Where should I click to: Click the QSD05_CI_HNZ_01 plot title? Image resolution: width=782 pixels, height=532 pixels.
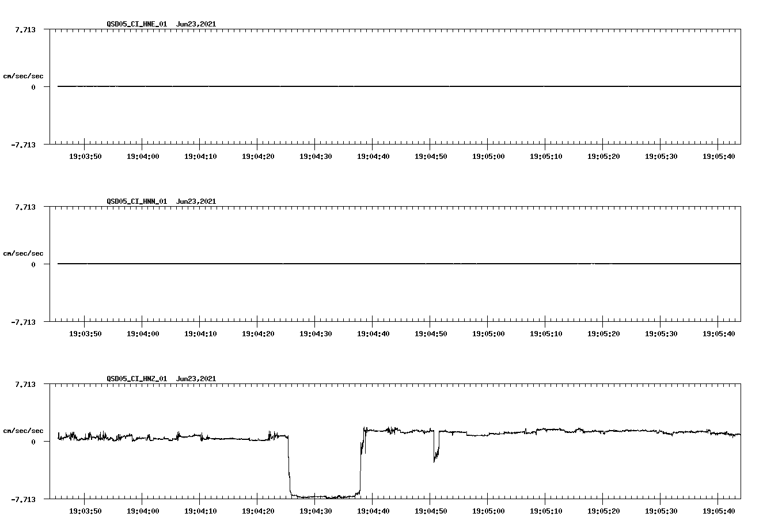(161, 379)
